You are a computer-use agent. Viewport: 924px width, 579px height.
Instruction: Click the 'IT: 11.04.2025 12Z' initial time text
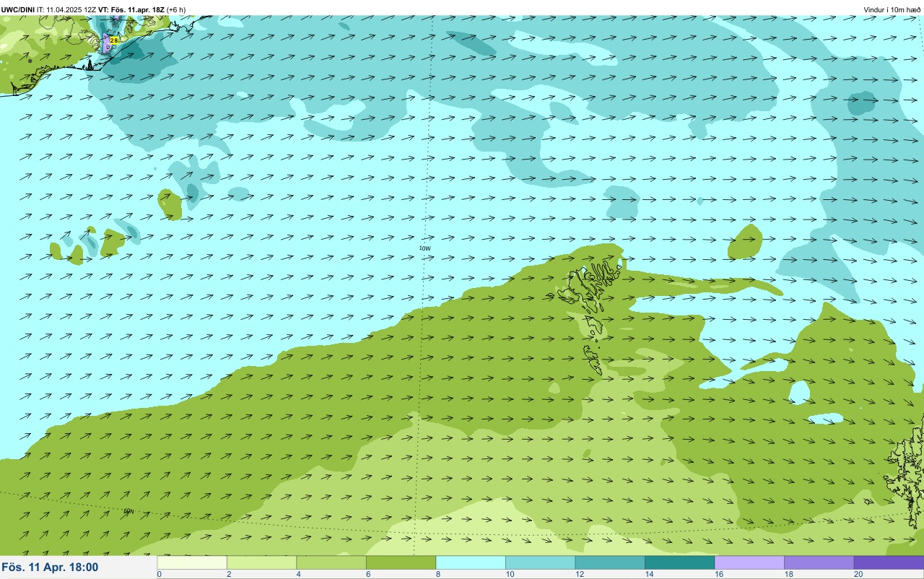(67, 9)
